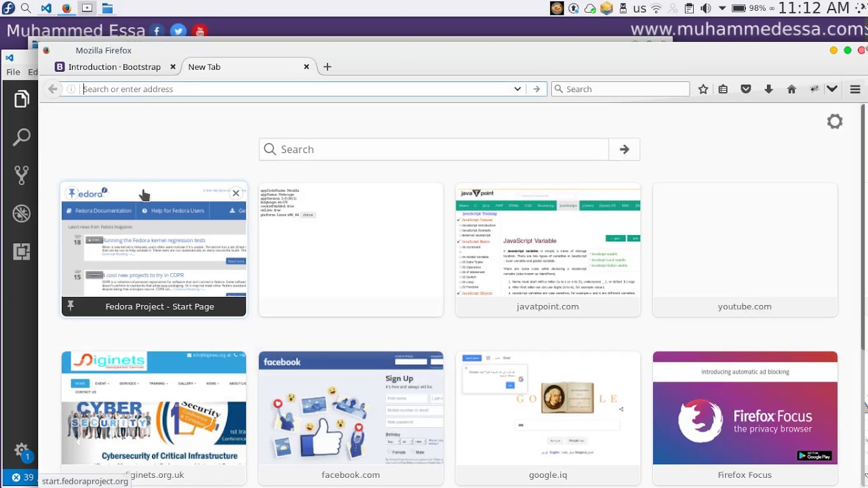The height and width of the screenshot is (488, 868).
Task: Open Debug icon in VS Code sidebar
Action: point(21,213)
